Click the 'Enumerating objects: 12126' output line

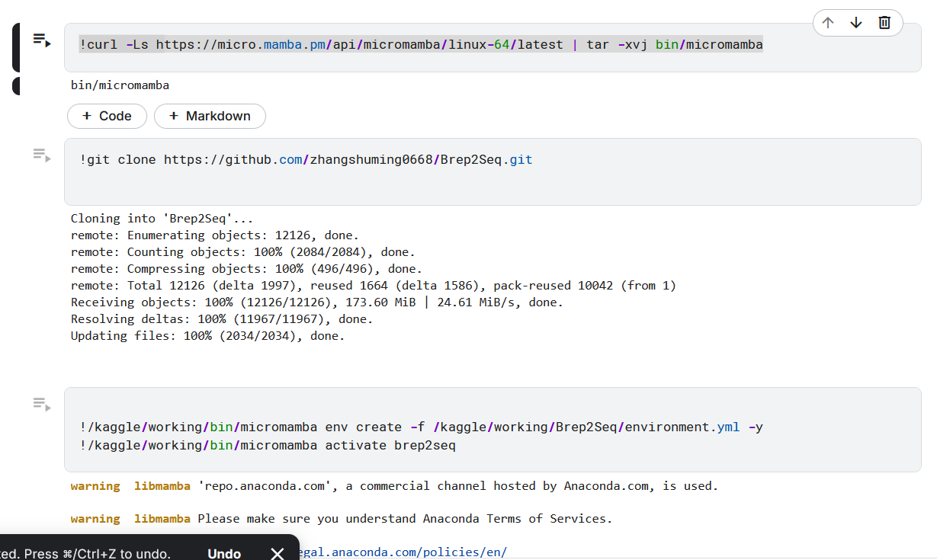(x=215, y=235)
